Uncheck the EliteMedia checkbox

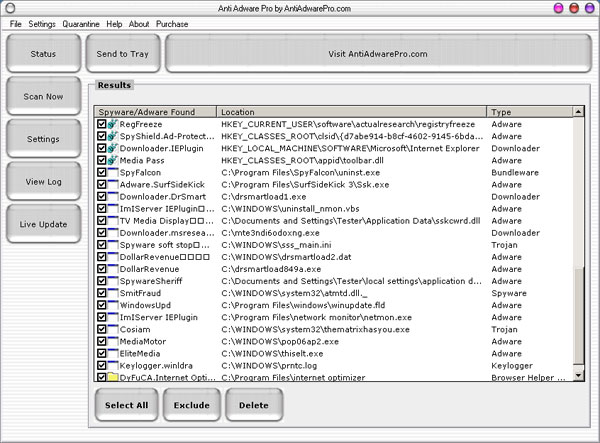[101, 353]
